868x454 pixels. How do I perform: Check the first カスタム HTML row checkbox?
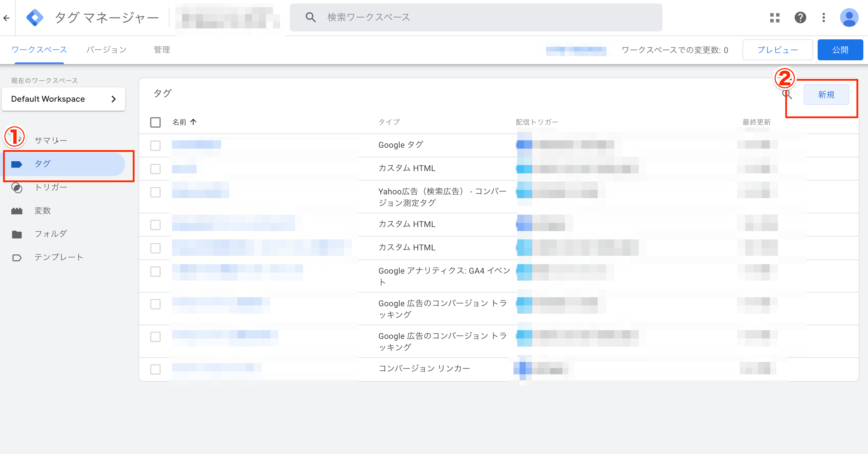click(x=155, y=169)
